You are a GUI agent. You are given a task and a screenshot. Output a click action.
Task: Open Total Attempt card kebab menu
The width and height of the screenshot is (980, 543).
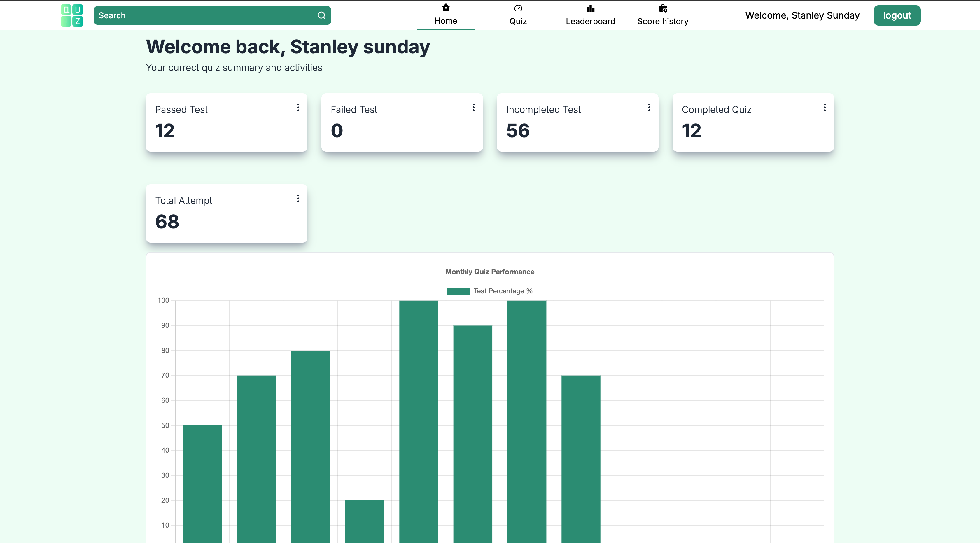pos(298,199)
